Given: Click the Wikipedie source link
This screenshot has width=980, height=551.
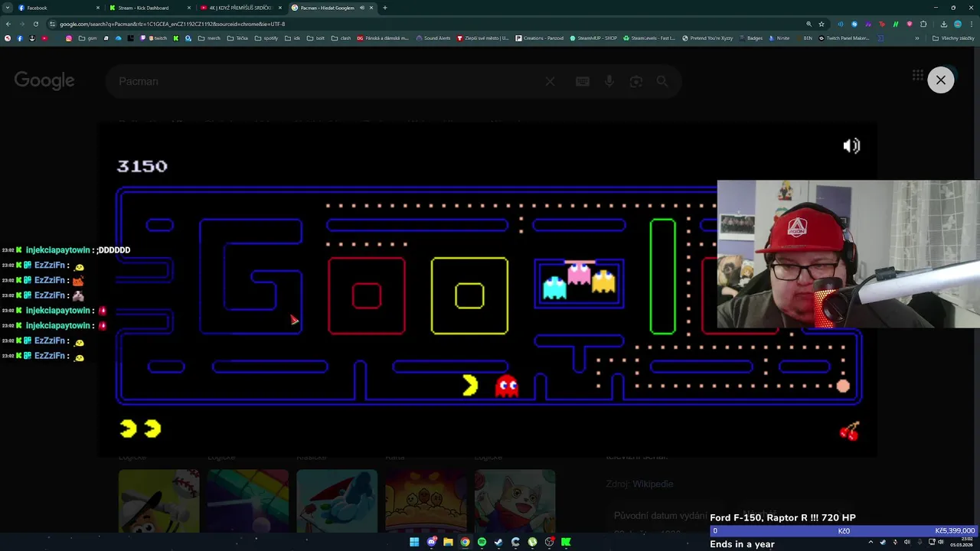Looking at the screenshot, I should (x=653, y=484).
